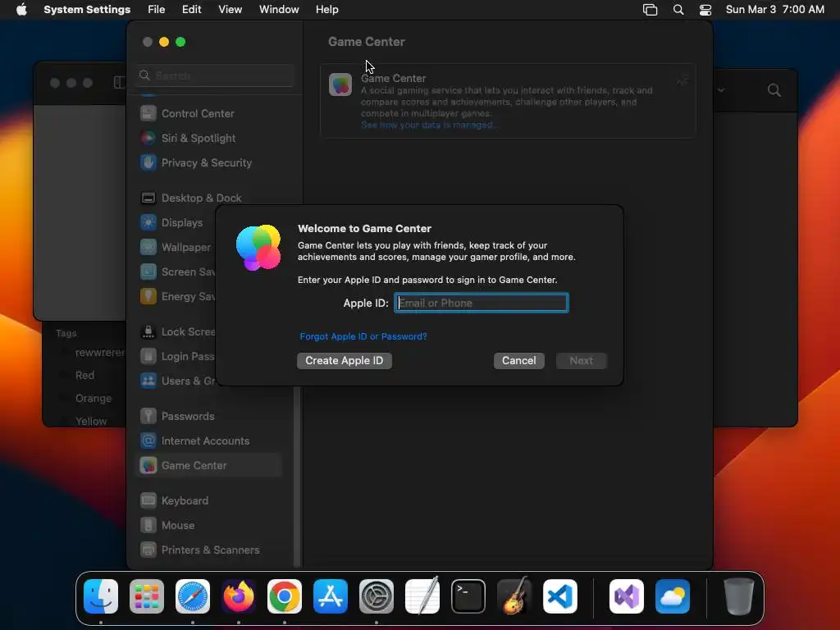Select Displays in sidebar
Viewport: 840px width, 630px height.
(176, 223)
